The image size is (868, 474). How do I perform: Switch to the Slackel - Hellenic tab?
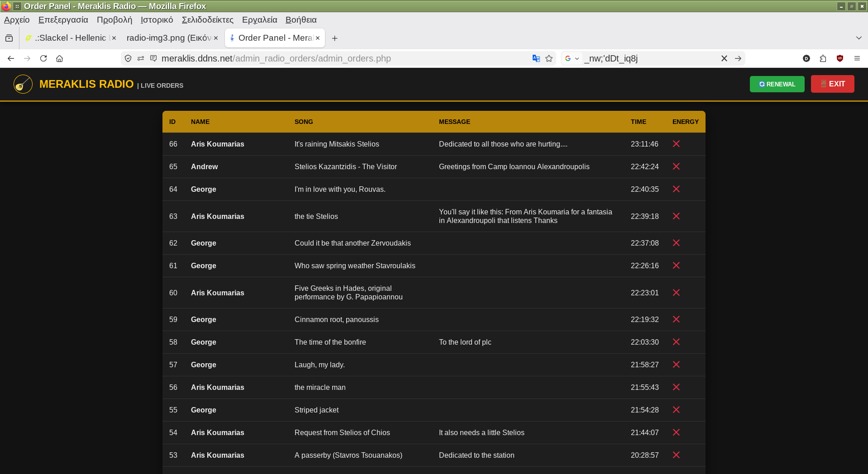pos(70,38)
